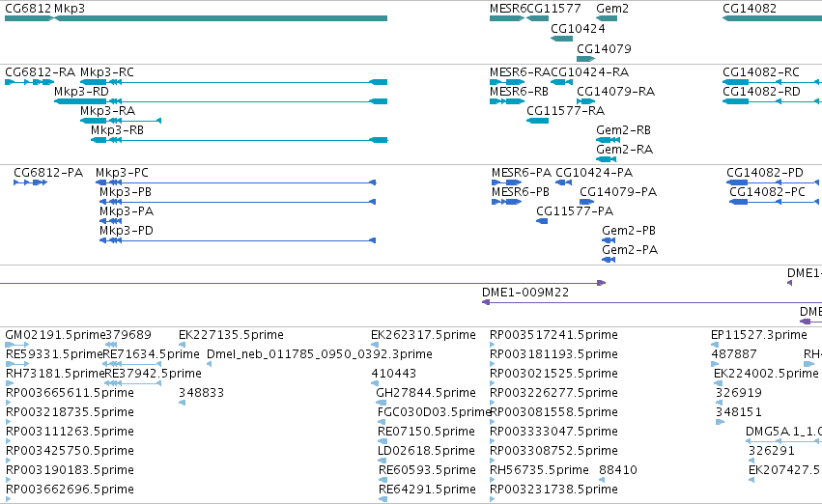822x504 pixels.
Task: Select transcript CG11577-RA
Action: (566, 110)
